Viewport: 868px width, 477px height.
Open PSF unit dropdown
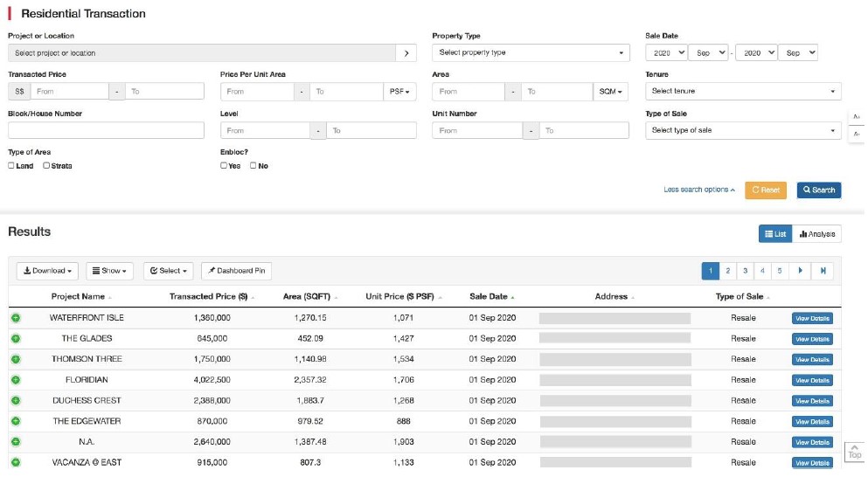[x=399, y=92]
